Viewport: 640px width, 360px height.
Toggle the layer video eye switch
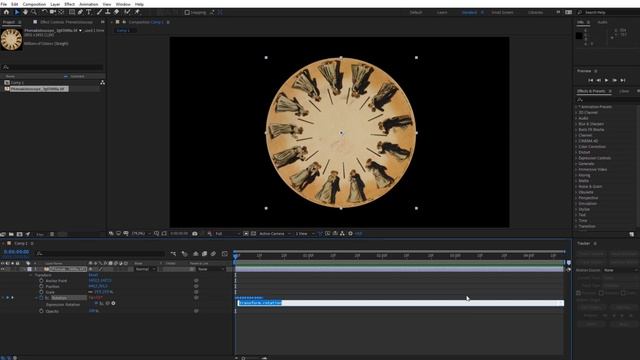click(3, 269)
